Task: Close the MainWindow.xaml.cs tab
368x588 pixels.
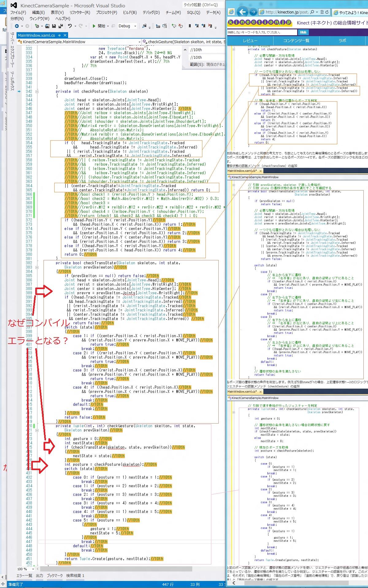Action: [x=65, y=35]
